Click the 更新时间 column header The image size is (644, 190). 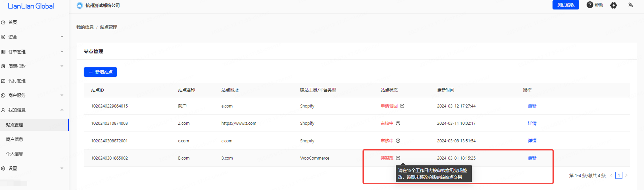tap(446, 90)
